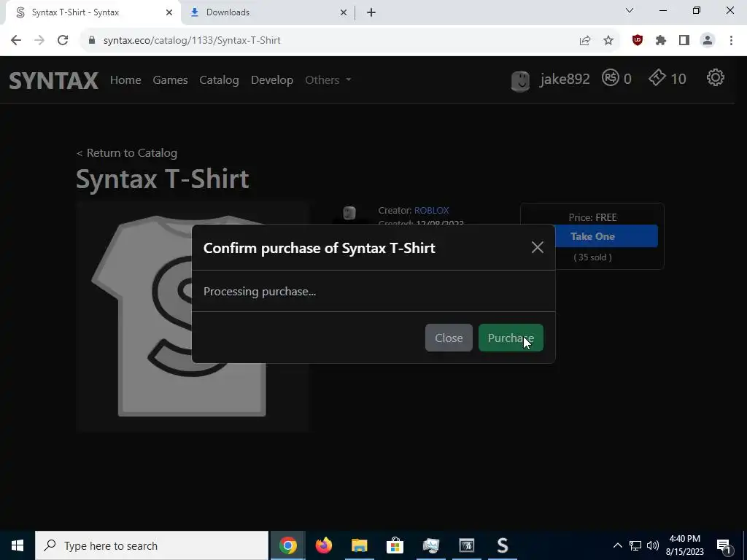Click the taskbar clock and date
Viewport: 747px width, 560px height.
pyautogui.click(x=684, y=545)
